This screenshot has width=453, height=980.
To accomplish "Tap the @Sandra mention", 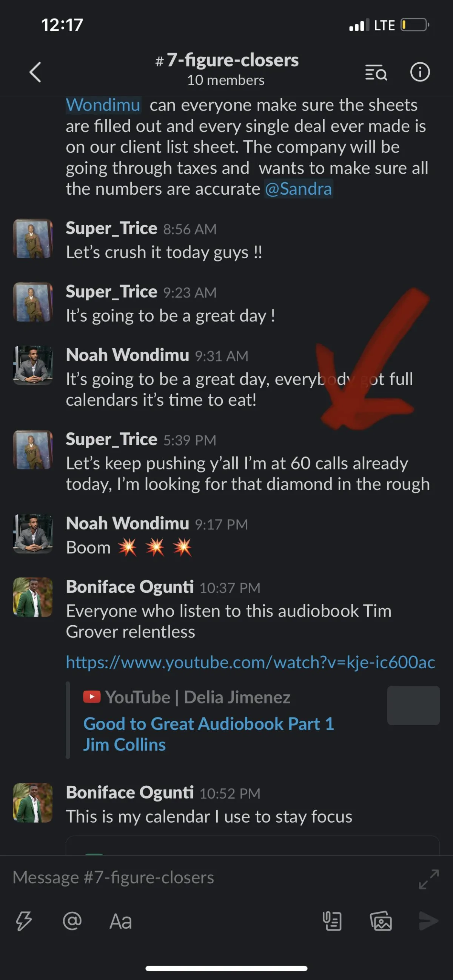I will tap(299, 189).
